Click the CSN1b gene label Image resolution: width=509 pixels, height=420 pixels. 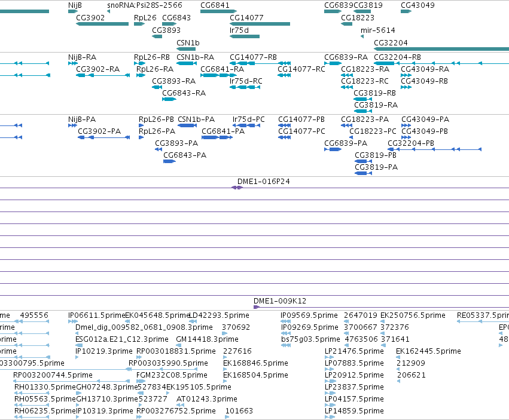tap(188, 43)
